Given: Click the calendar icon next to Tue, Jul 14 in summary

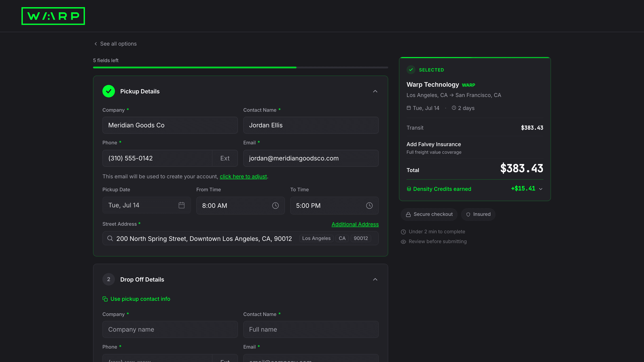Looking at the screenshot, I should click(x=409, y=108).
